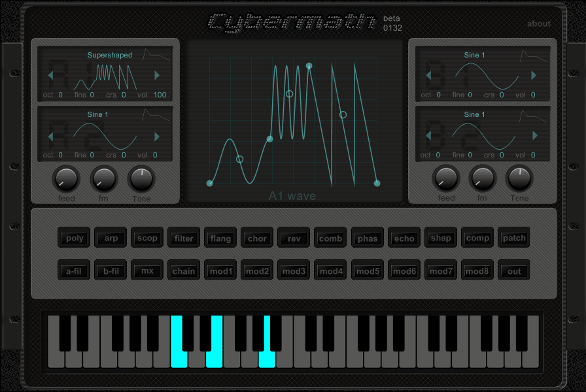Select the B1 Sine 1 waveform preview
This screenshot has width=586, height=392.
click(x=487, y=76)
